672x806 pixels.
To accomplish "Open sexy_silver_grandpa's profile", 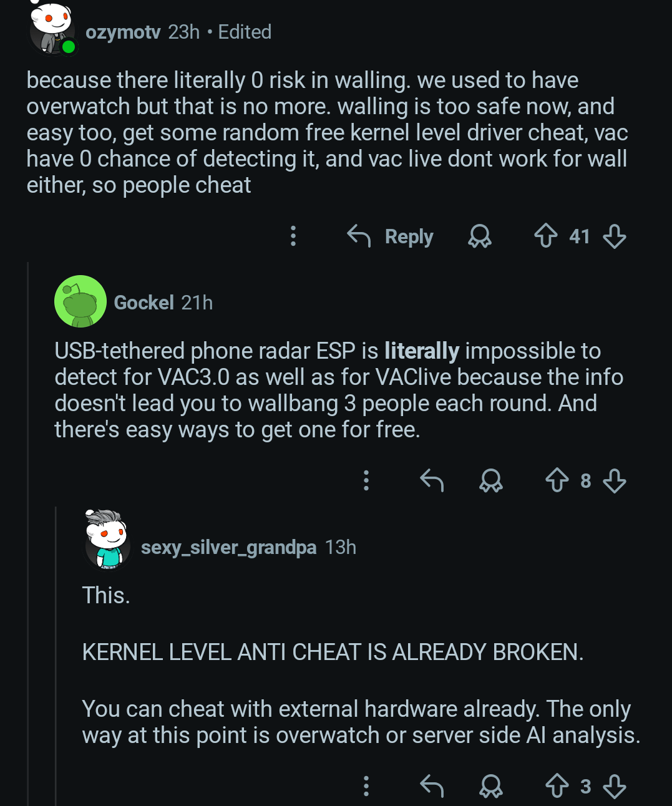I will point(228,547).
